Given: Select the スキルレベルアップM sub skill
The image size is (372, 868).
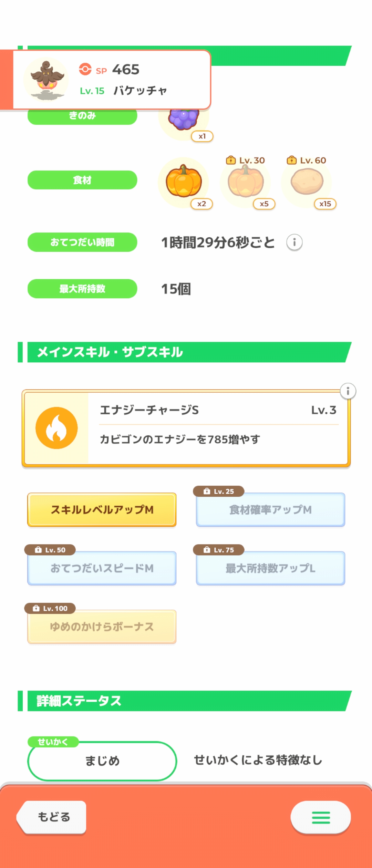Looking at the screenshot, I should pos(102,509).
